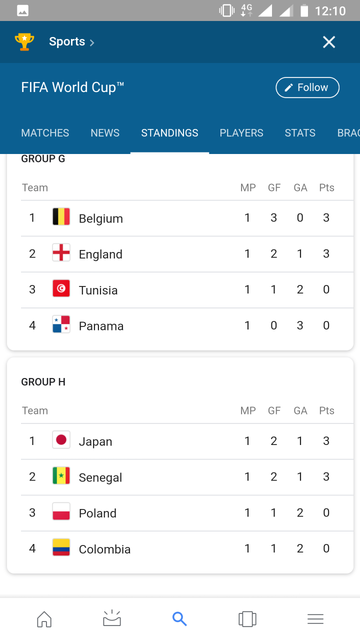Select the Senegal team row
The height and width of the screenshot is (640, 360).
[x=187, y=477]
